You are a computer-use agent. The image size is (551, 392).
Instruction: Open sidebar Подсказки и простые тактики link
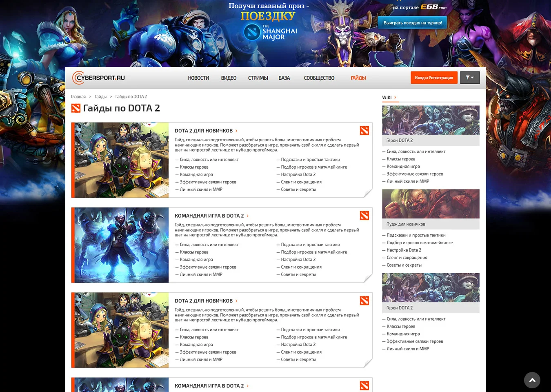point(416,235)
